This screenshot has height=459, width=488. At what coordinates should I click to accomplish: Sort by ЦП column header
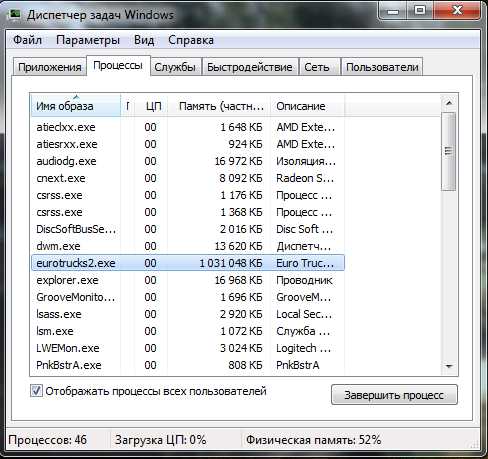[151, 106]
